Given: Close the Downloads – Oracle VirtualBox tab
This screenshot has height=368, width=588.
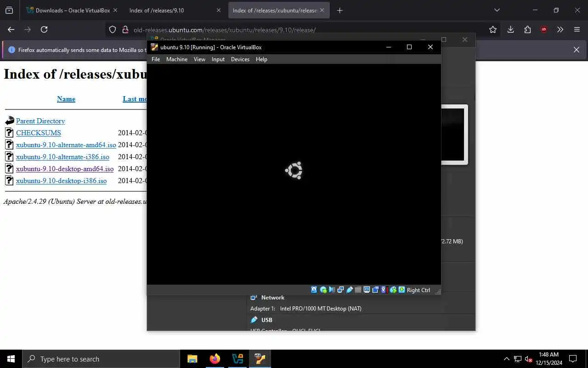Looking at the screenshot, I should (115, 10).
